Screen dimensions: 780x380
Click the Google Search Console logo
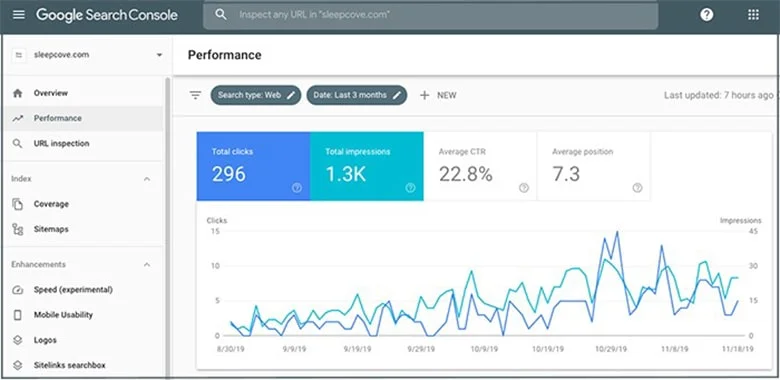tap(106, 15)
